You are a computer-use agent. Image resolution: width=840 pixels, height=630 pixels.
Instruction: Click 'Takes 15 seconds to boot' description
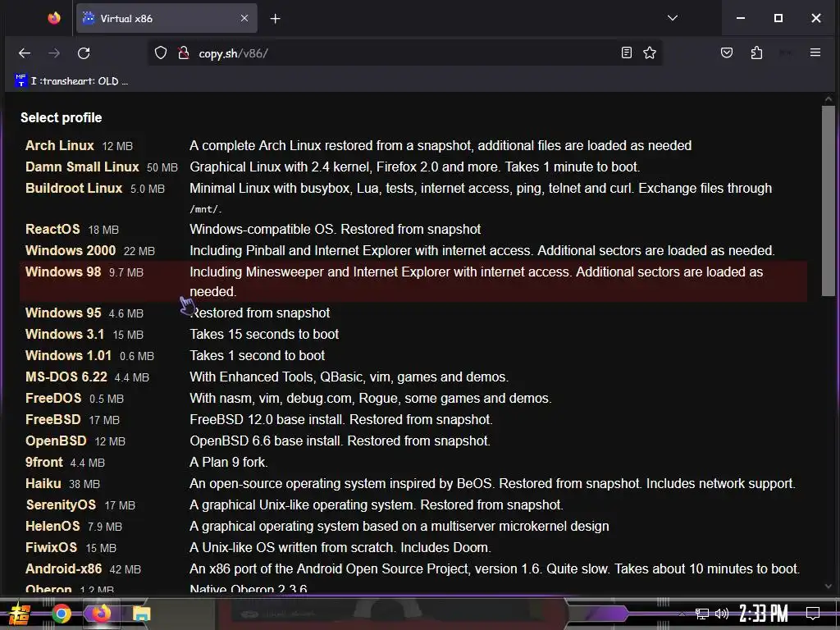[264, 335]
